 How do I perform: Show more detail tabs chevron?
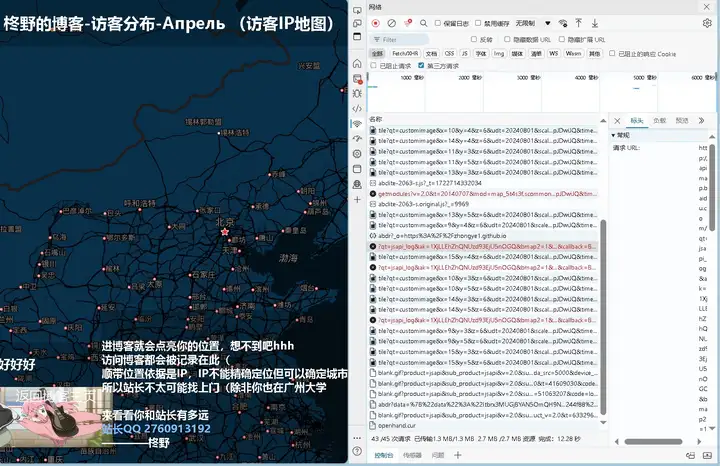701,121
